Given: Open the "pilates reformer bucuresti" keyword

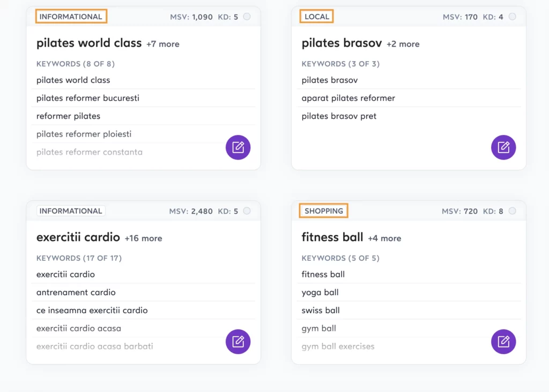Looking at the screenshot, I should (88, 98).
